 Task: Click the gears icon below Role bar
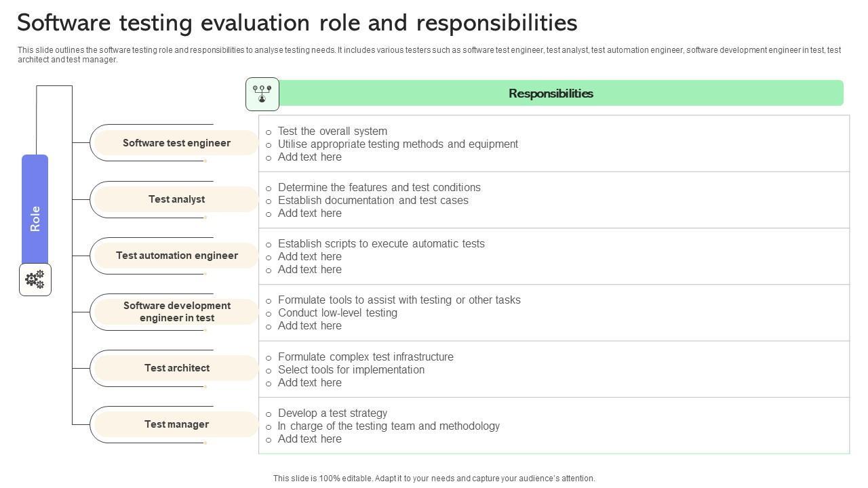35,279
